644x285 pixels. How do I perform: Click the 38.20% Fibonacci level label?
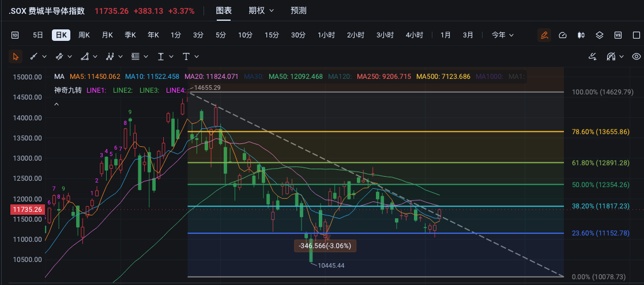point(600,206)
